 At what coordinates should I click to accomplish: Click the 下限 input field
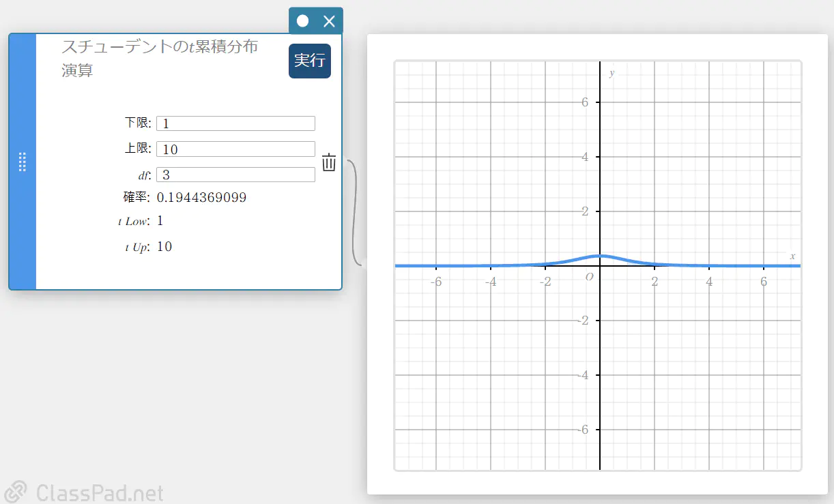point(235,123)
